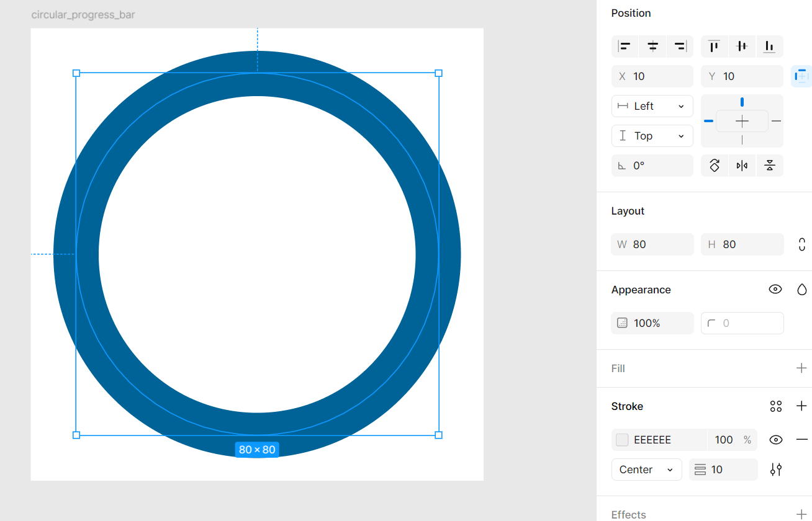This screenshot has width=812, height=521.
Task: Align bottom edges with alignment icon
Action: (770, 46)
